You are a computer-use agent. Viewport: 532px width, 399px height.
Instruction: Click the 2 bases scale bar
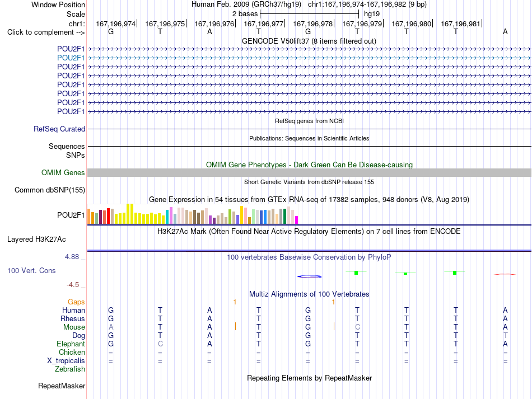click(x=309, y=14)
